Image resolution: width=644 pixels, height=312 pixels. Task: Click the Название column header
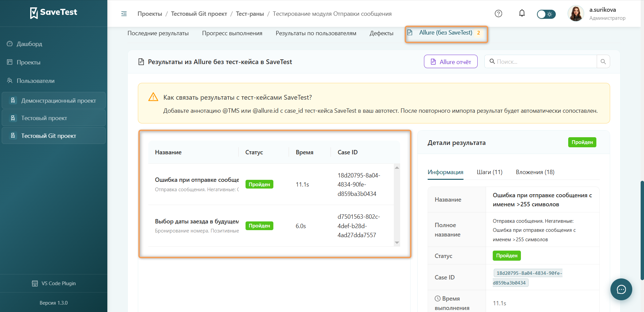(168, 152)
